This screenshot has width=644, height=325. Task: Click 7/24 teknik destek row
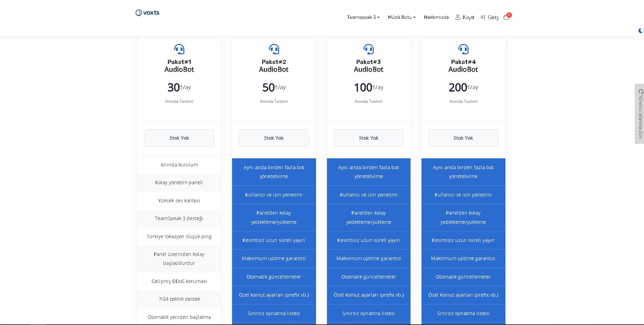(x=179, y=299)
